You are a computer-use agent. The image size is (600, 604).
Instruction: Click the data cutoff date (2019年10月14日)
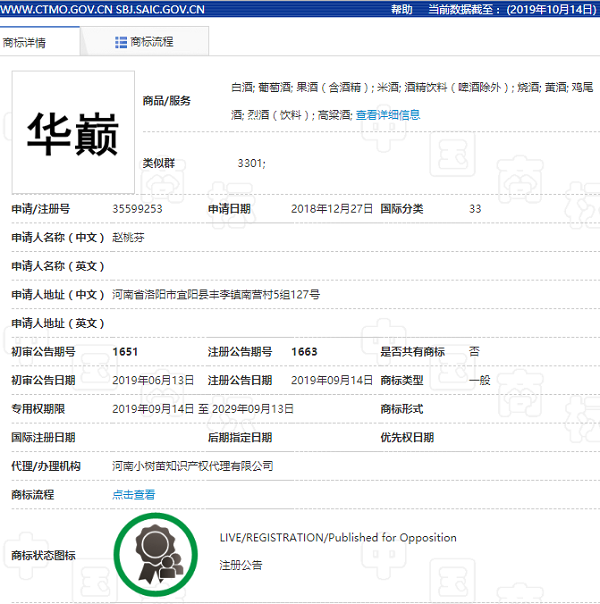(552, 9)
